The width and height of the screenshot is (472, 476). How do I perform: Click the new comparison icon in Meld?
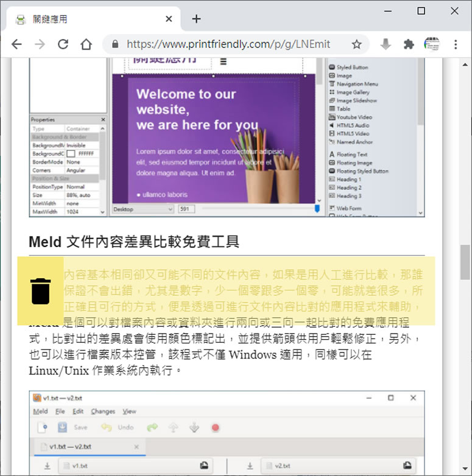[x=42, y=428]
